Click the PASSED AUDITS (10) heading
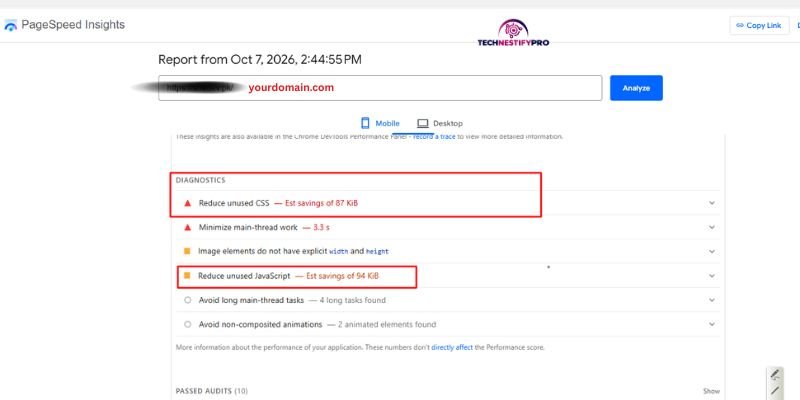Screen dimensions: 800x400 coord(212,391)
